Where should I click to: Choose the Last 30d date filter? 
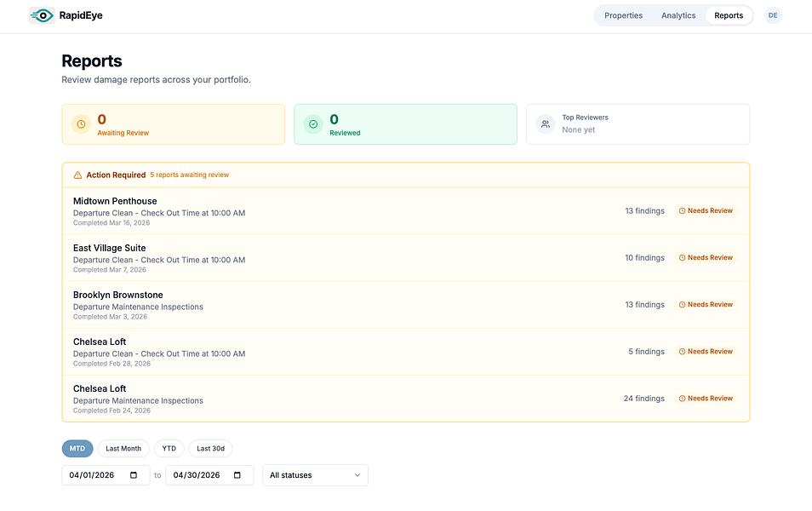210,449
